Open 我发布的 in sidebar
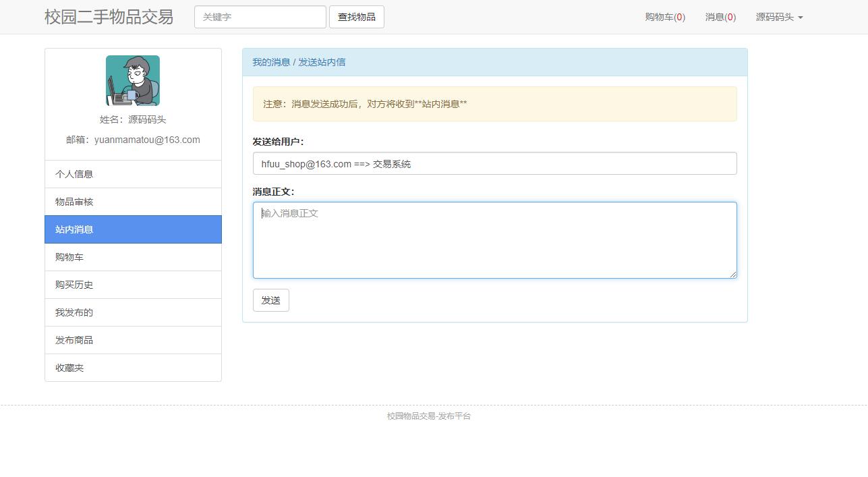 point(133,312)
